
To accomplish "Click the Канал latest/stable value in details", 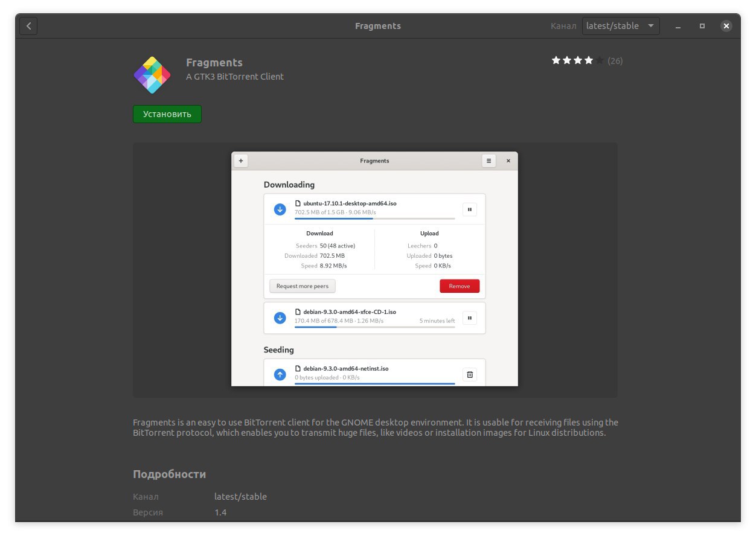I will click(x=240, y=497).
